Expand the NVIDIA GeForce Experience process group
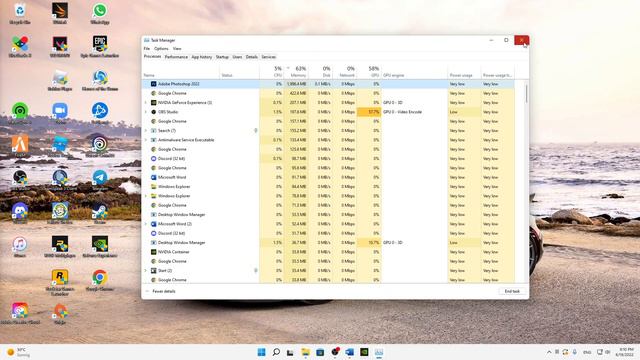 click(146, 102)
